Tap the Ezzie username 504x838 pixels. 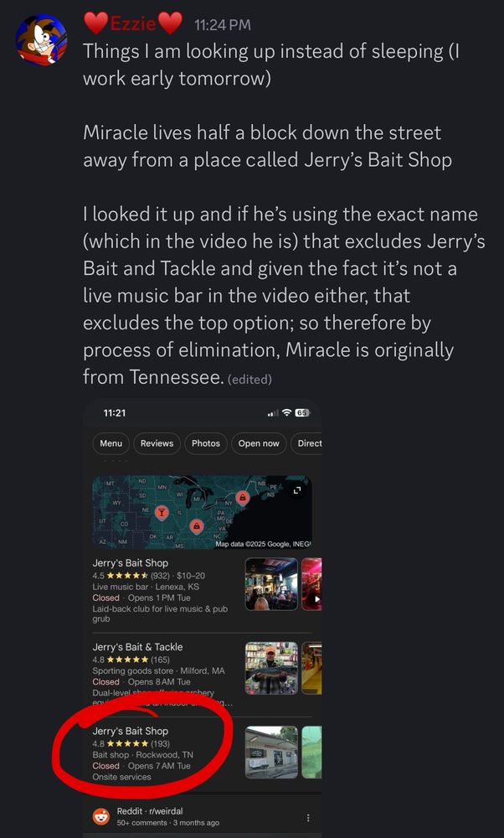pyautogui.click(x=133, y=24)
